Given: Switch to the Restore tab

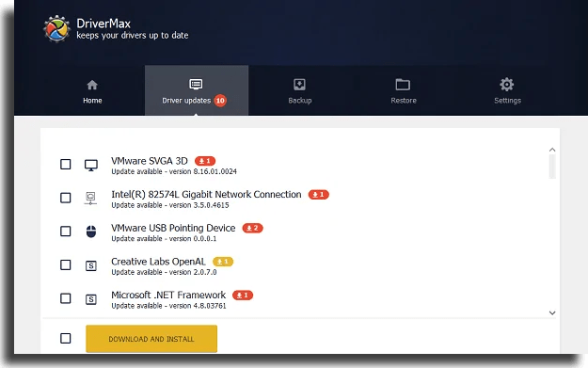Looking at the screenshot, I should tap(404, 90).
